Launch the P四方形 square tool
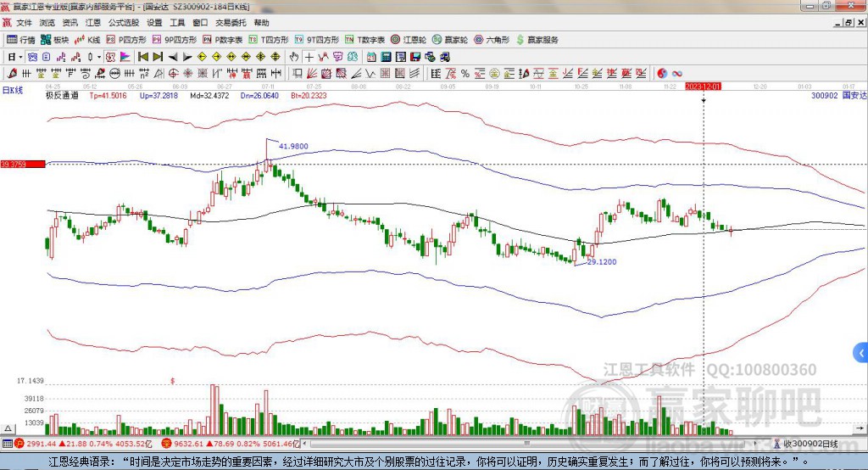The width and height of the screenshot is (868, 470). [127, 40]
